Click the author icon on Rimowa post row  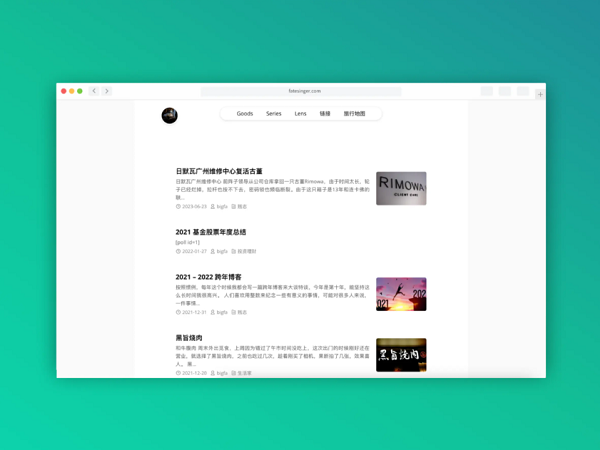(213, 207)
